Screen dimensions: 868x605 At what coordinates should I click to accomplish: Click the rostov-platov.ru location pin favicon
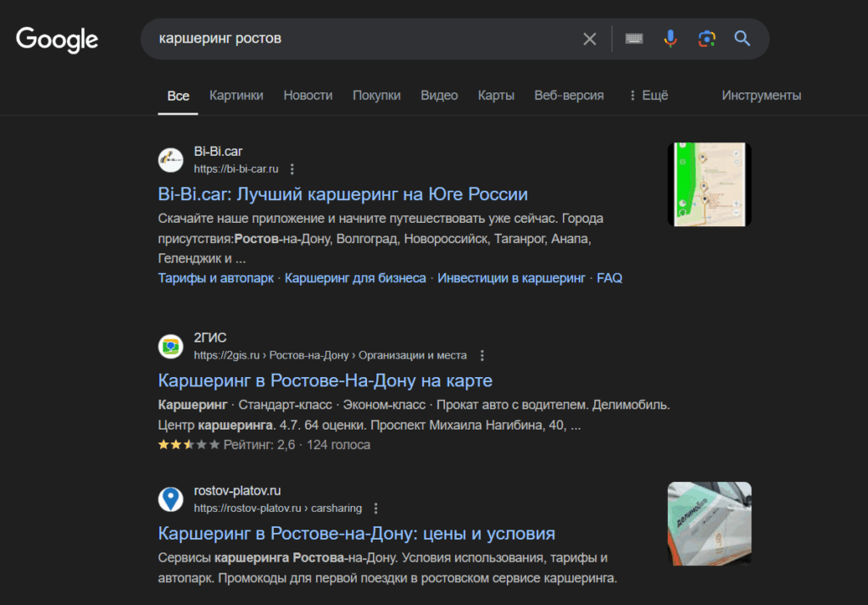[x=170, y=500]
